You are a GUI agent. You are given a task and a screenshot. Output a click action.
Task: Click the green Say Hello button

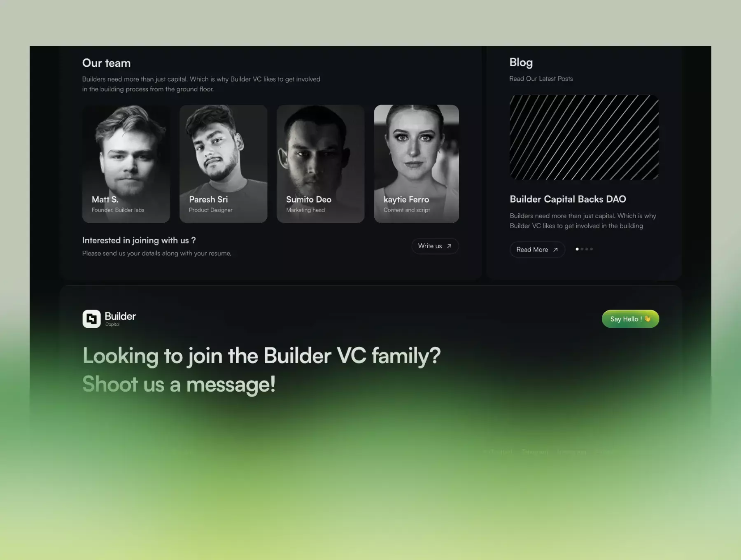[630, 319]
